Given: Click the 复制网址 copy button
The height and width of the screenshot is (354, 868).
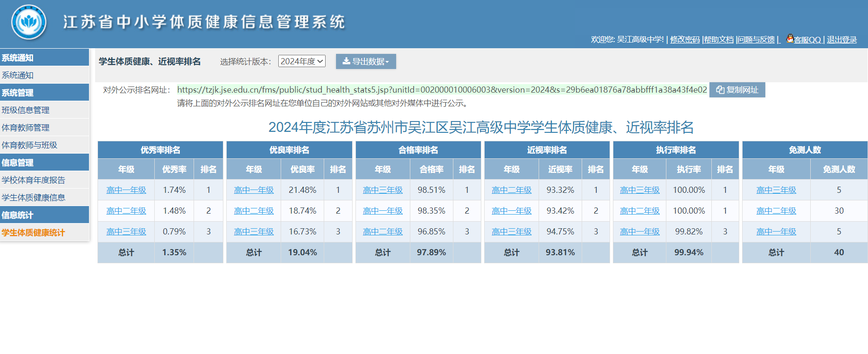Looking at the screenshot, I should 737,90.
